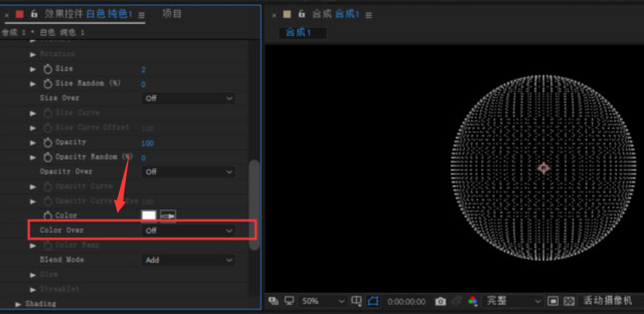Switch to the 项目 panel tab
The width and height of the screenshot is (644, 314).
(x=172, y=14)
